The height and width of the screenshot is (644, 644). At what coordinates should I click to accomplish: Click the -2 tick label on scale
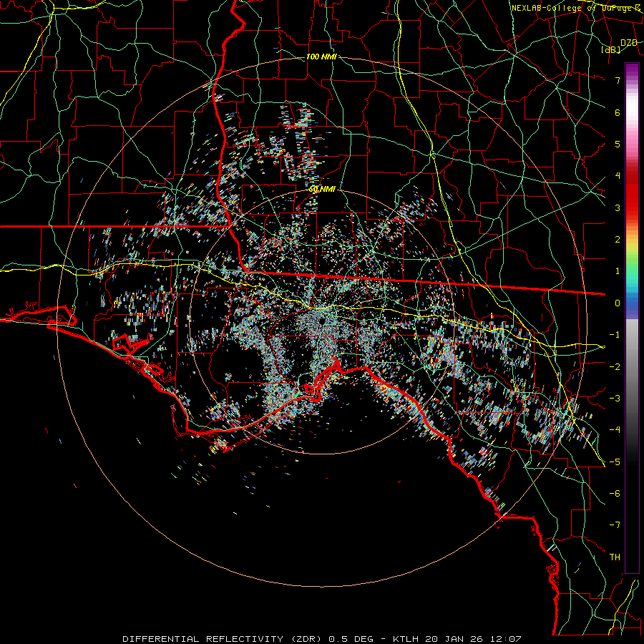615,367
